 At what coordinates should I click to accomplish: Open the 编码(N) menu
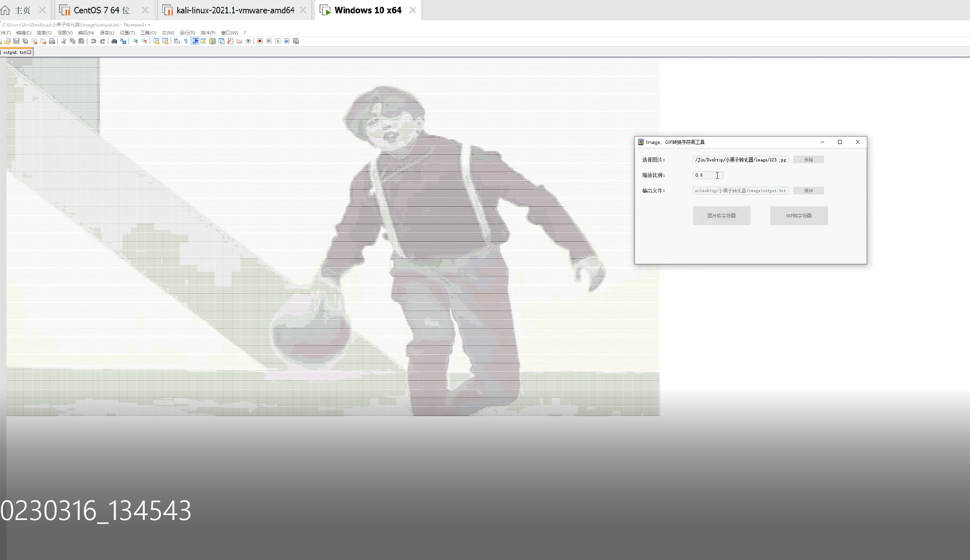pyautogui.click(x=86, y=33)
